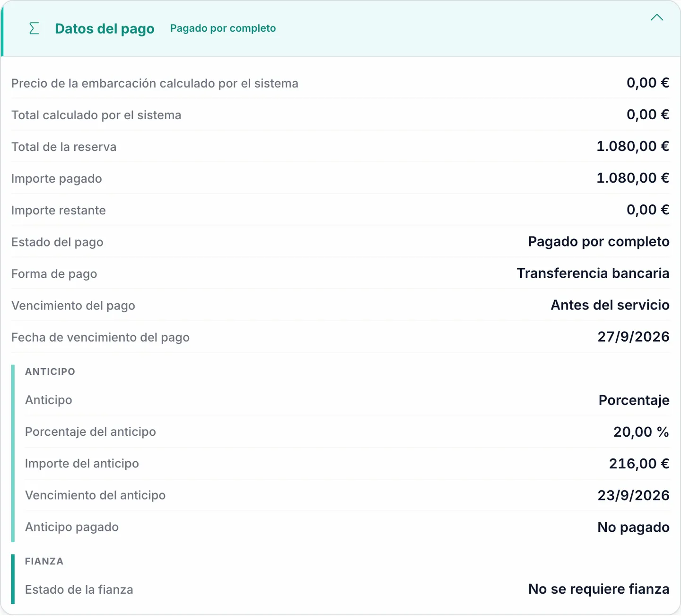Select the 'Vencimiento del pago' label
The image size is (681, 616).
pyautogui.click(x=73, y=305)
